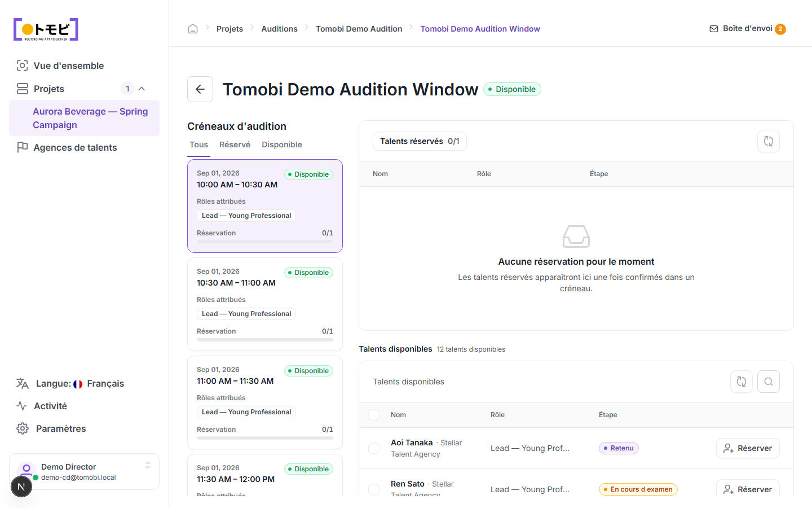
Task: Select the 11:00 AM – 11:30 AM slot card
Action: pos(265,402)
